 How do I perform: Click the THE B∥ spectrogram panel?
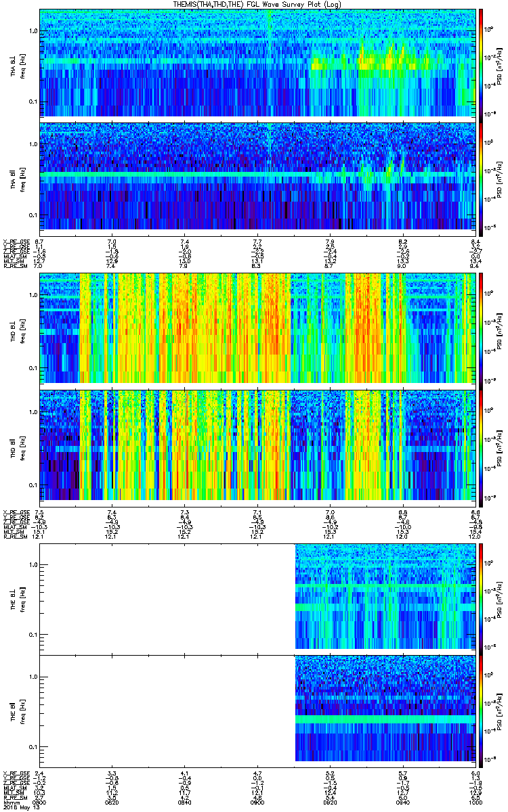(257, 710)
